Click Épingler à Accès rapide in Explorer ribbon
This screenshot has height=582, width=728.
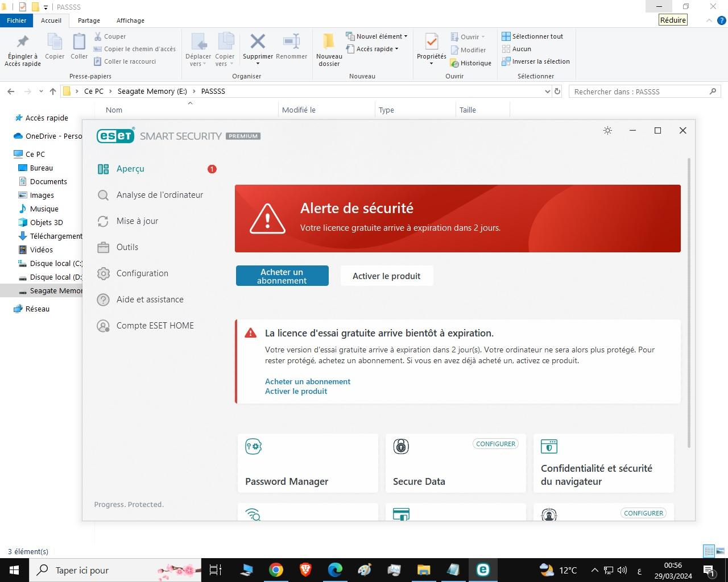tap(23, 50)
